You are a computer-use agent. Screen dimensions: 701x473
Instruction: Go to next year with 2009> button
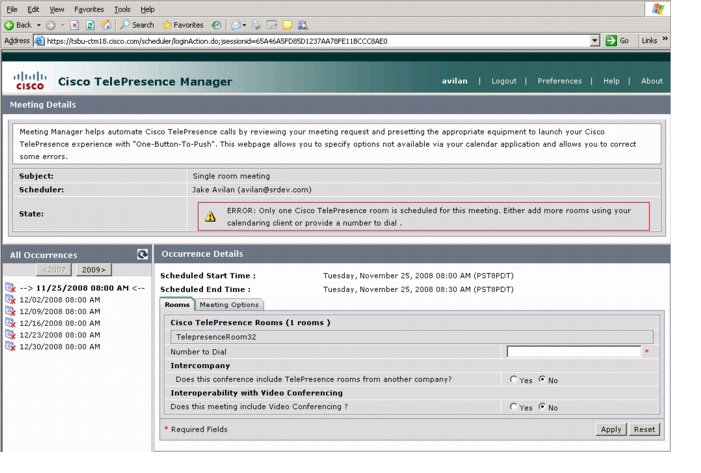94,270
